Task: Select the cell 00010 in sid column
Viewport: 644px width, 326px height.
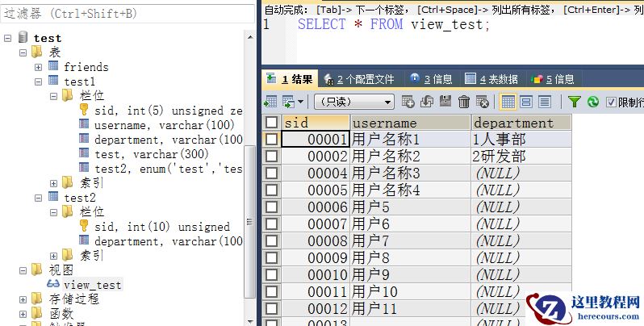Action: [x=316, y=274]
